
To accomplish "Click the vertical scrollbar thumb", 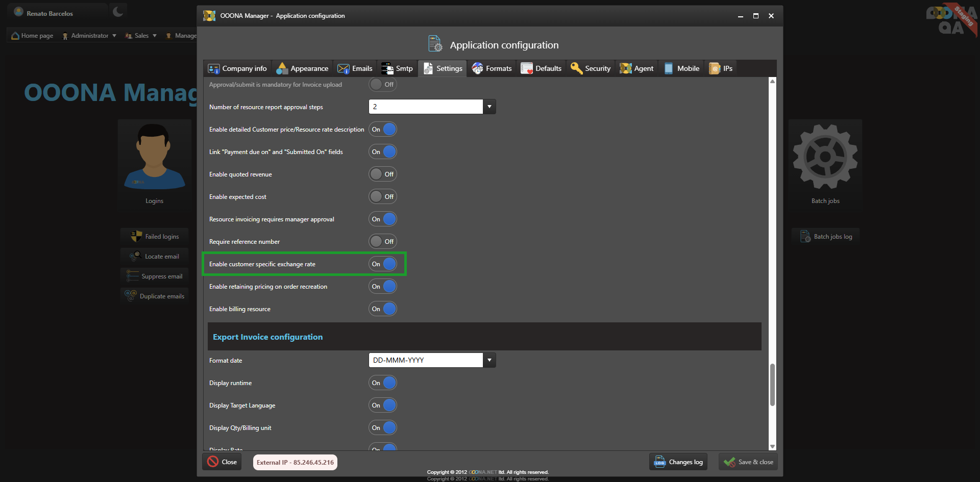I will coord(772,385).
